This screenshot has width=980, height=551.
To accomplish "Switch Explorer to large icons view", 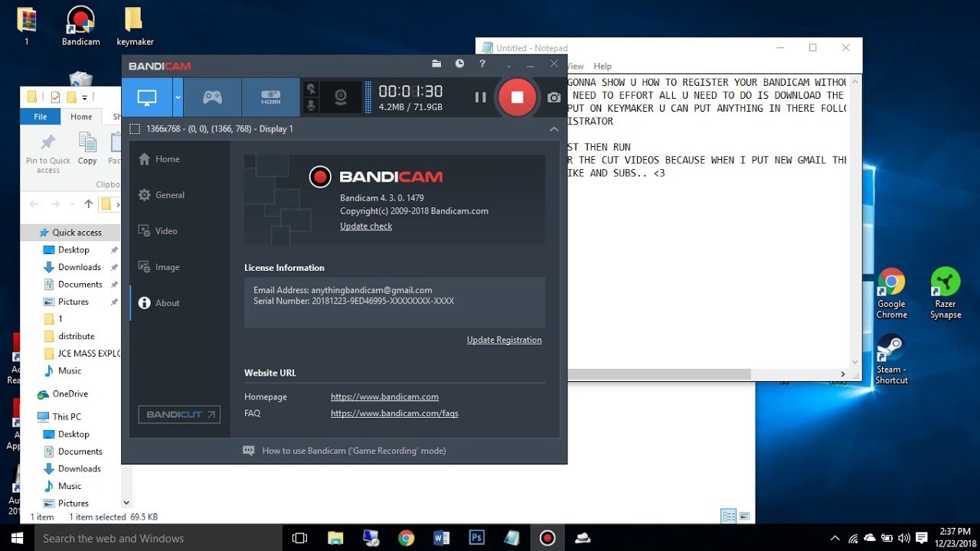I will point(743,517).
